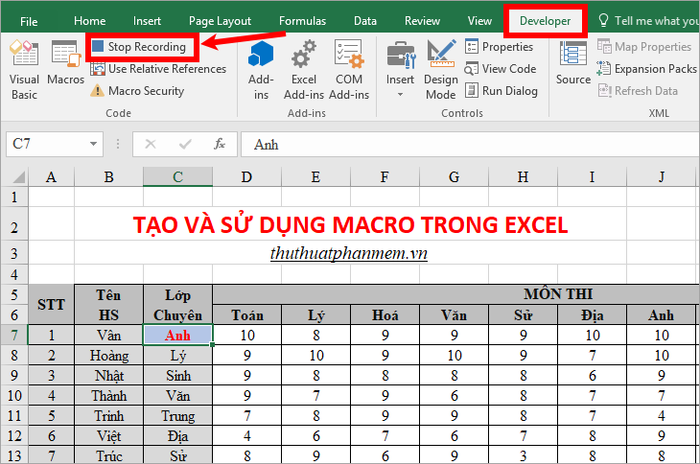The image size is (700, 464).
Task: Open the Visual Basic editor
Action: (x=24, y=69)
